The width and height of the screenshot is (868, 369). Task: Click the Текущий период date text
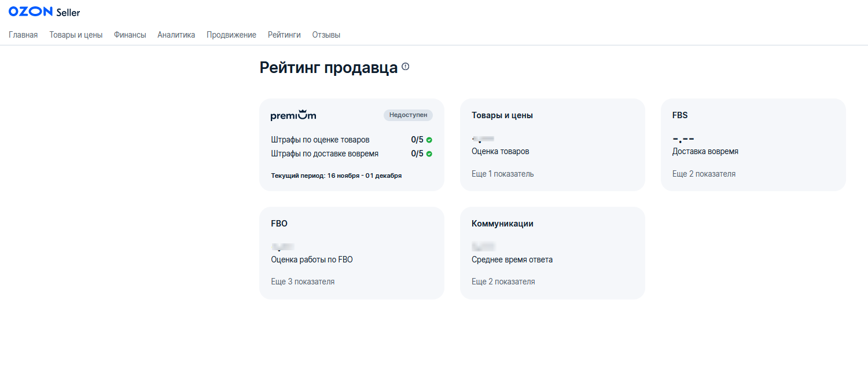click(336, 176)
